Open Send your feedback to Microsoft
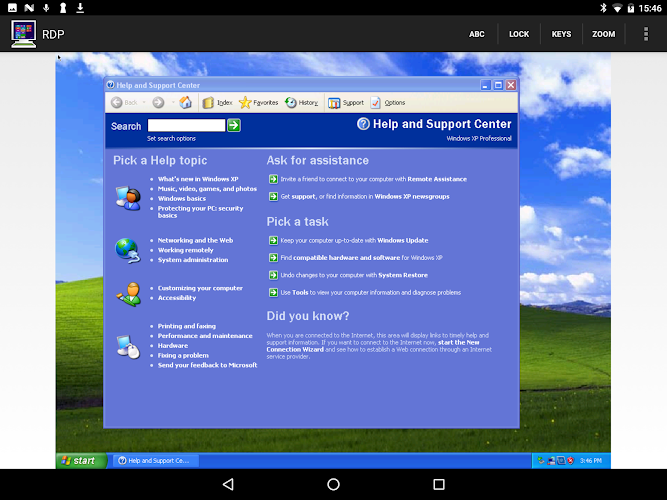This screenshot has height=500, width=667. click(x=208, y=366)
